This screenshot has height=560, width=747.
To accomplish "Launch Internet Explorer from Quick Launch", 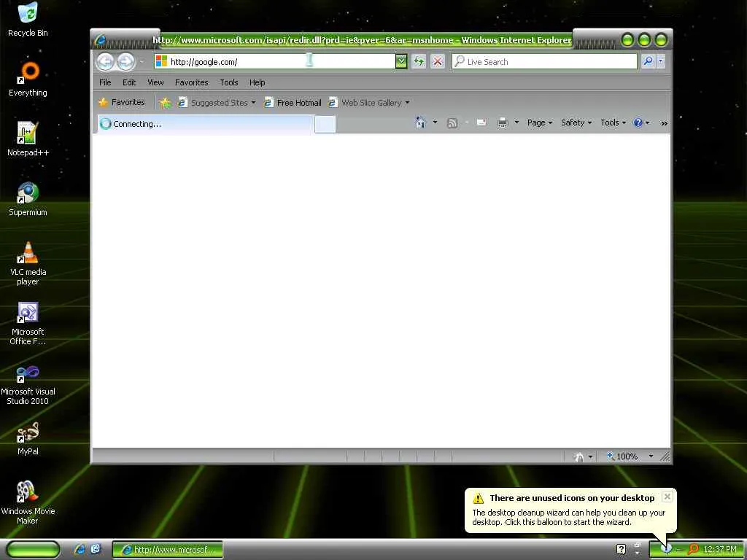I will [x=80, y=550].
